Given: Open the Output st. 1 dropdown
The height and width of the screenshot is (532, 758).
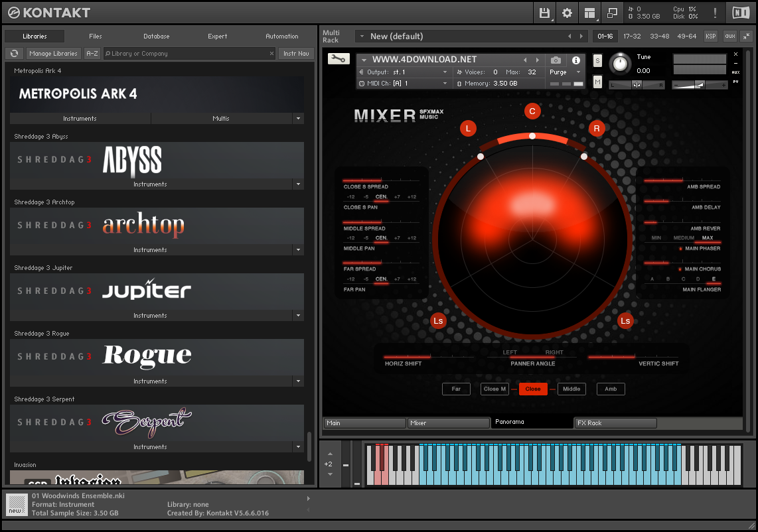Looking at the screenshot, I should click(x=445, y=72).
